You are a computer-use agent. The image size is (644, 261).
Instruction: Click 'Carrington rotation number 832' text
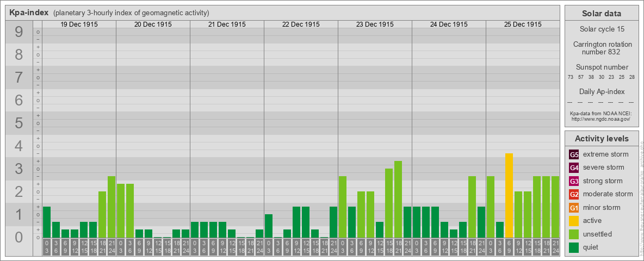[602, 48]
